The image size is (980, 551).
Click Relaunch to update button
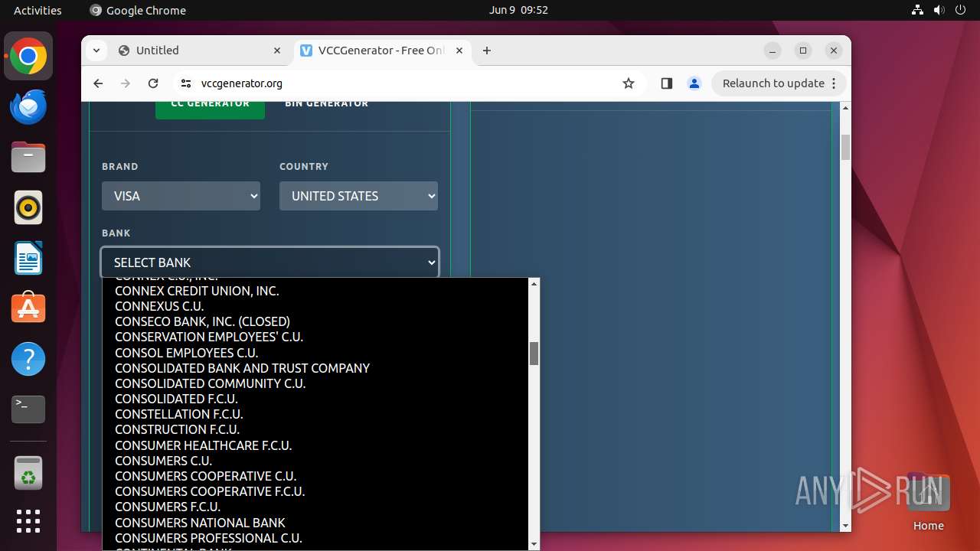[779, 83]
